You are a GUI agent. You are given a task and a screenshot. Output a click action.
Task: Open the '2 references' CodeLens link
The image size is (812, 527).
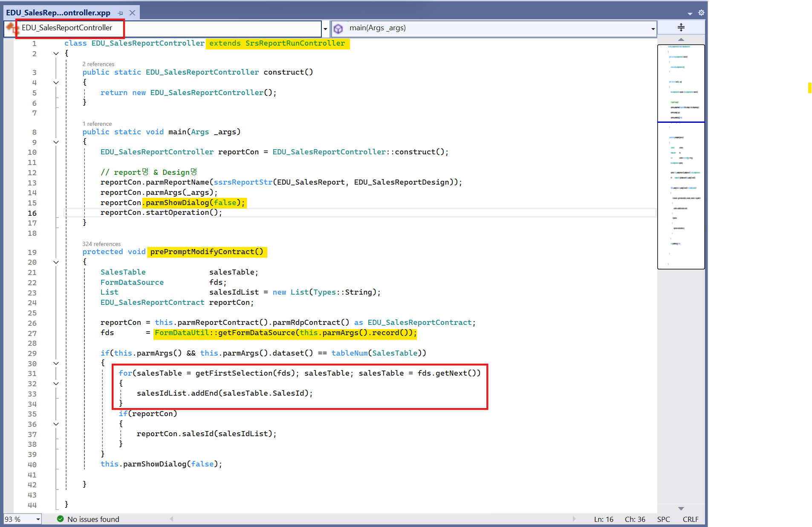(x=98, y=64)
